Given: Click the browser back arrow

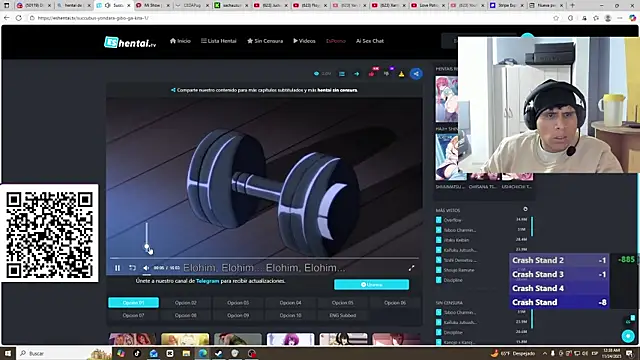Looking at the screenshot, I should 6,18.
